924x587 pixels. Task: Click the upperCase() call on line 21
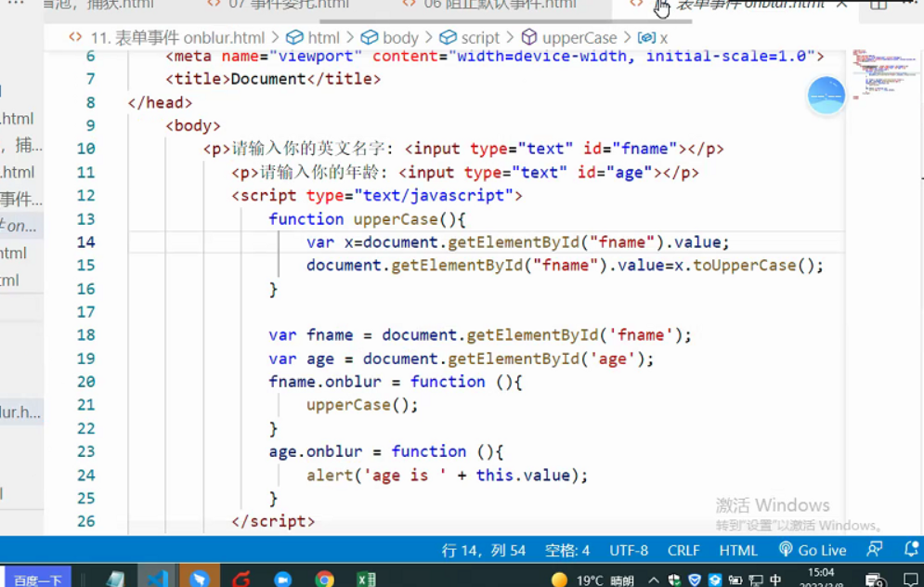362,406
